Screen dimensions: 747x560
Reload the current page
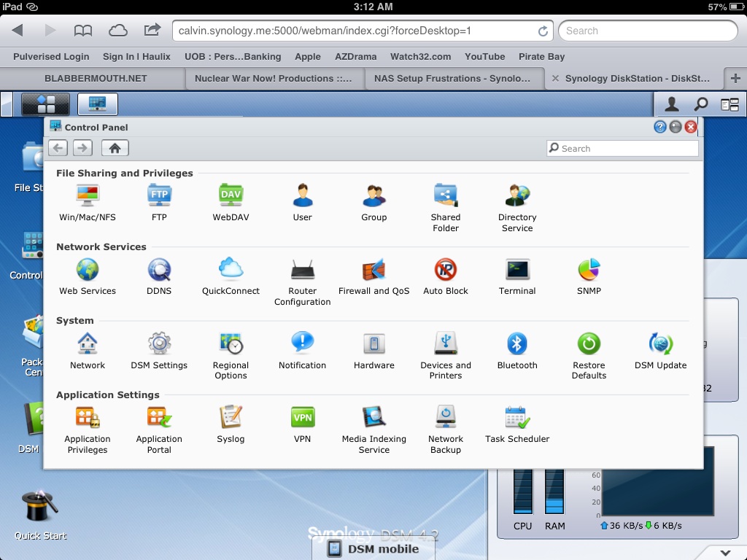pos(543,31)
